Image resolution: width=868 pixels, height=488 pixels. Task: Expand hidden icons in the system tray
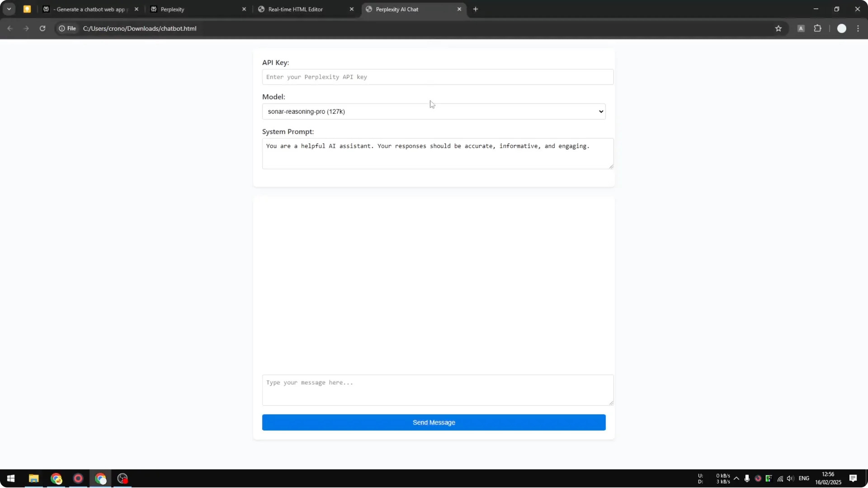tap(737, 479)
